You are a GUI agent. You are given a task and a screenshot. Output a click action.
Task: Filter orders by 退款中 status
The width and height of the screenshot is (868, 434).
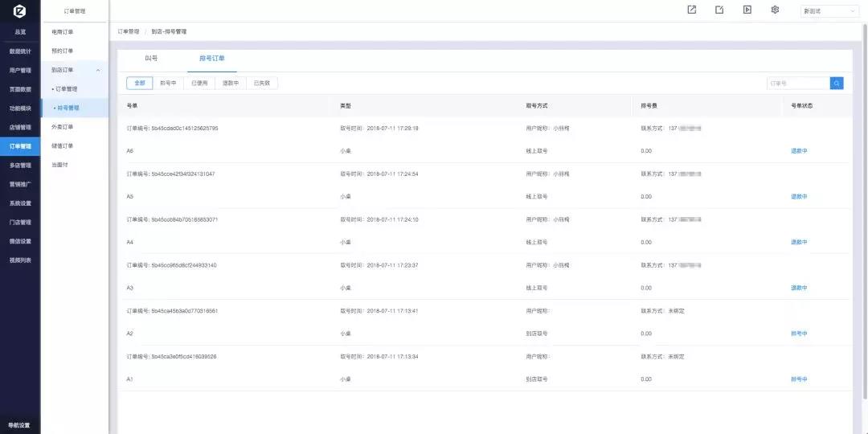[231, 83]
